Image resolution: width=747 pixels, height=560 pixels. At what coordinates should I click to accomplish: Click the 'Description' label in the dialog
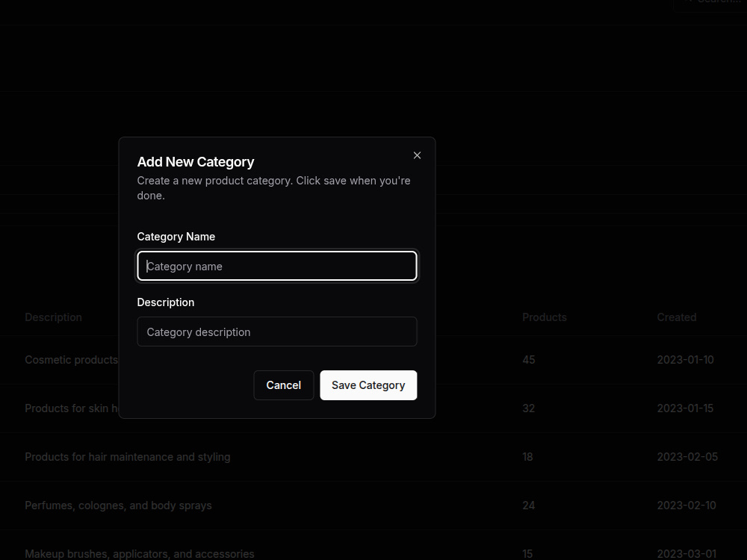pos(165,302)
